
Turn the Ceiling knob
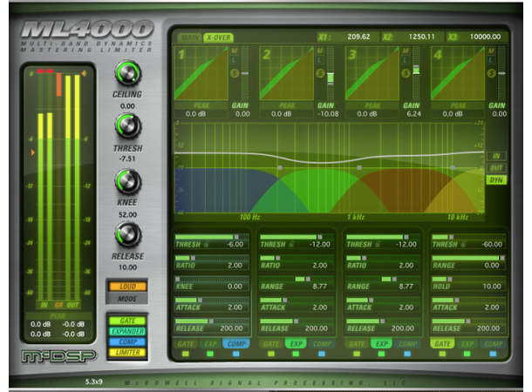click(127, 73)
